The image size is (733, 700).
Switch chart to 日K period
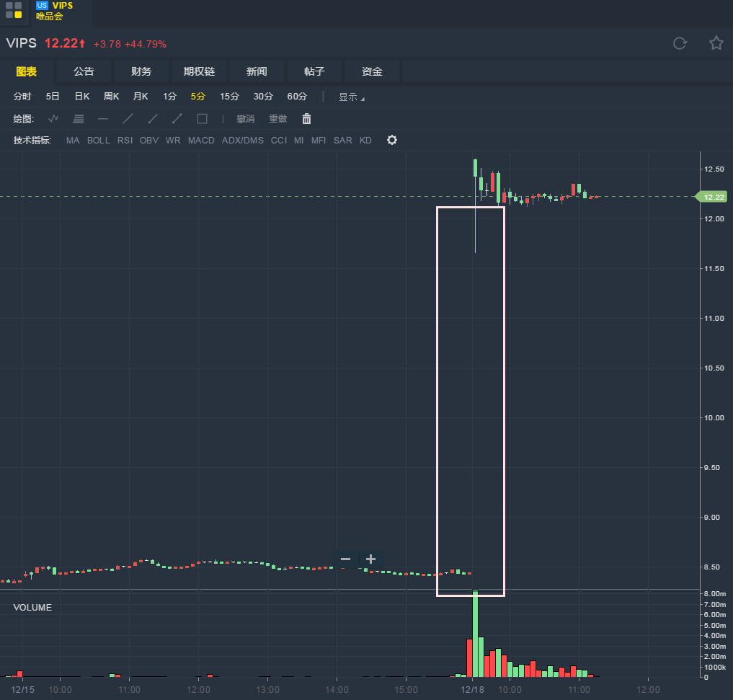tap(81, 97)
